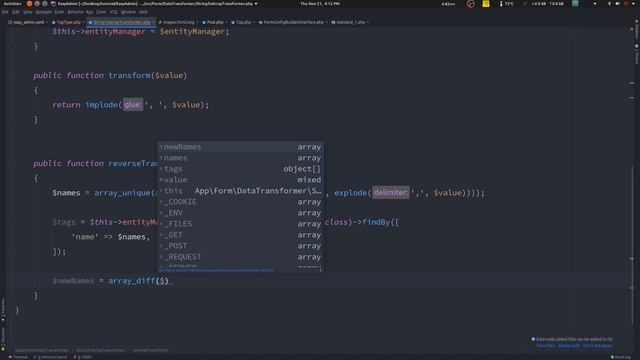Click the implode function call
This screenshot has width=640, height=360.
[x=102, y=105]
